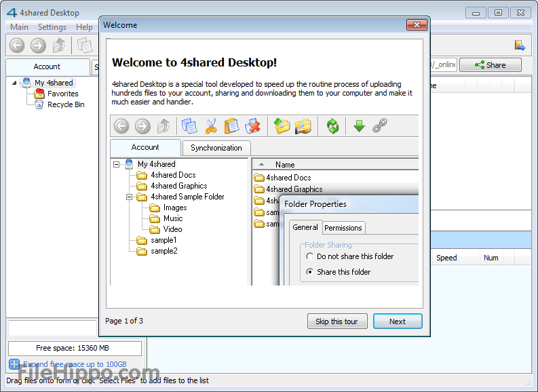Screen dimensions: 538x392
Task: Switch to Synchronization tab in tour
Action: point(216,148)
